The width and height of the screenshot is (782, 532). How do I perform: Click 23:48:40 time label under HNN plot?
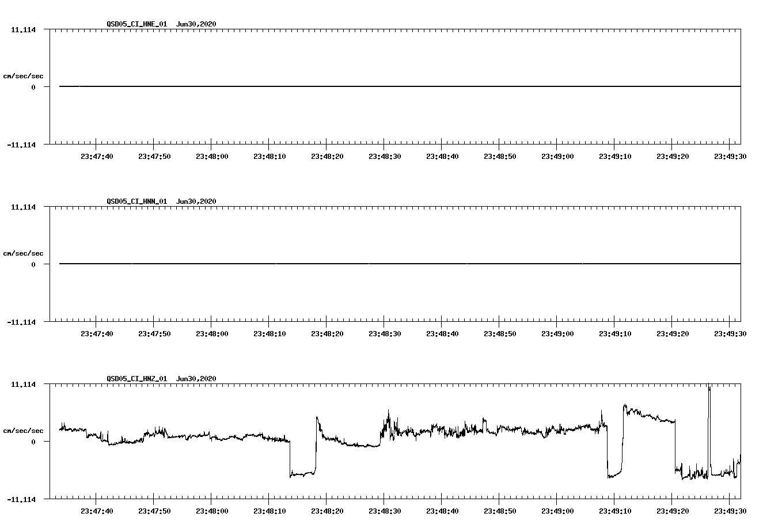(x=442, y=333)
